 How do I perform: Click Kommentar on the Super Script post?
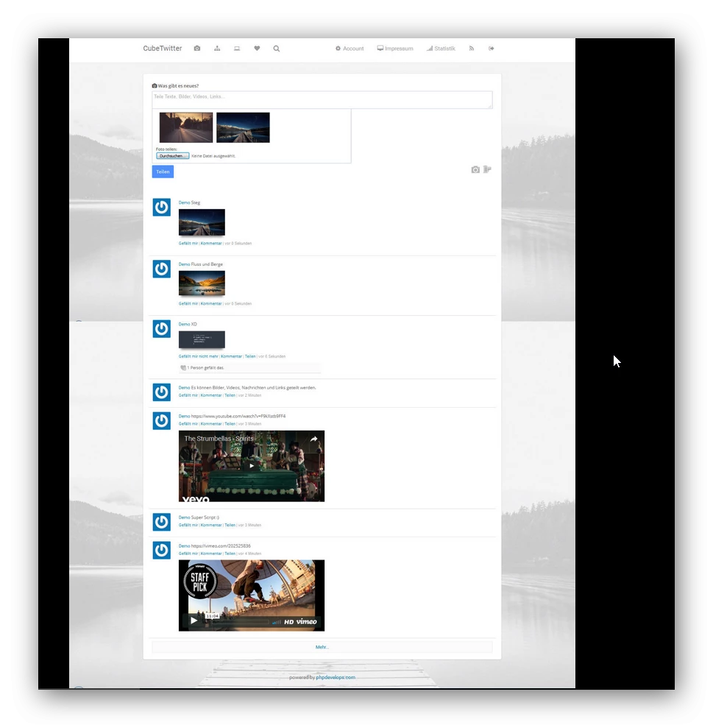211,525
